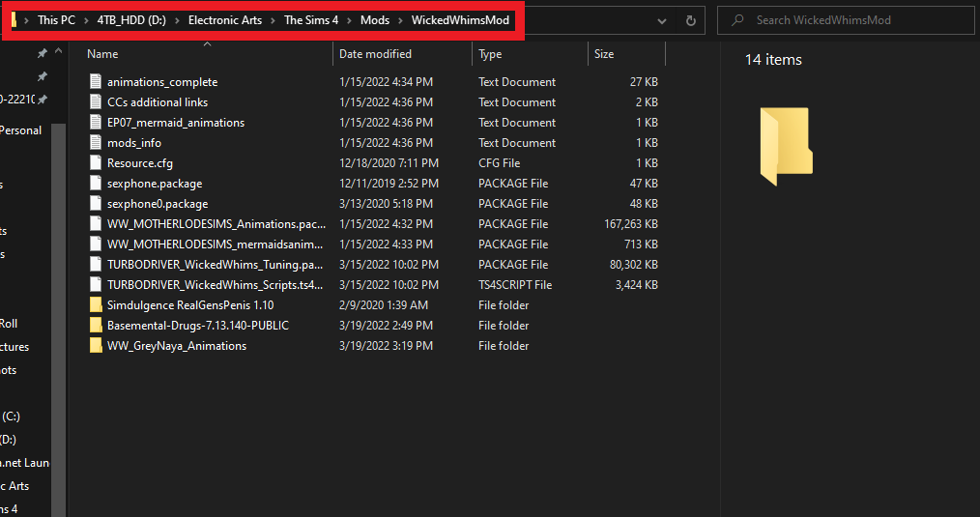Click the navigation pane scroll-up arrow

tap(59, 51)
